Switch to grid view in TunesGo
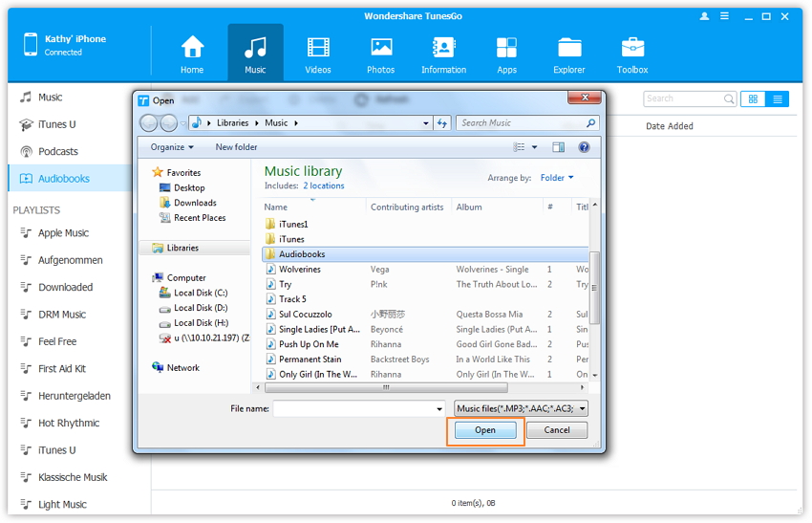 pos(753,98)
